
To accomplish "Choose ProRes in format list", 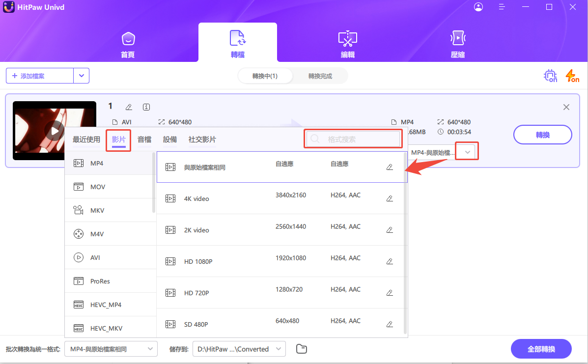I will pyautogui.click(x=110, y=281).
